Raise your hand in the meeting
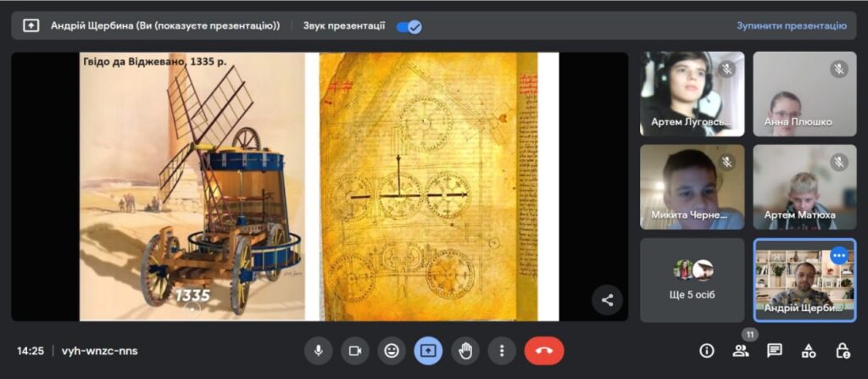Screen dimensions: 868x379 coord(465,350)
